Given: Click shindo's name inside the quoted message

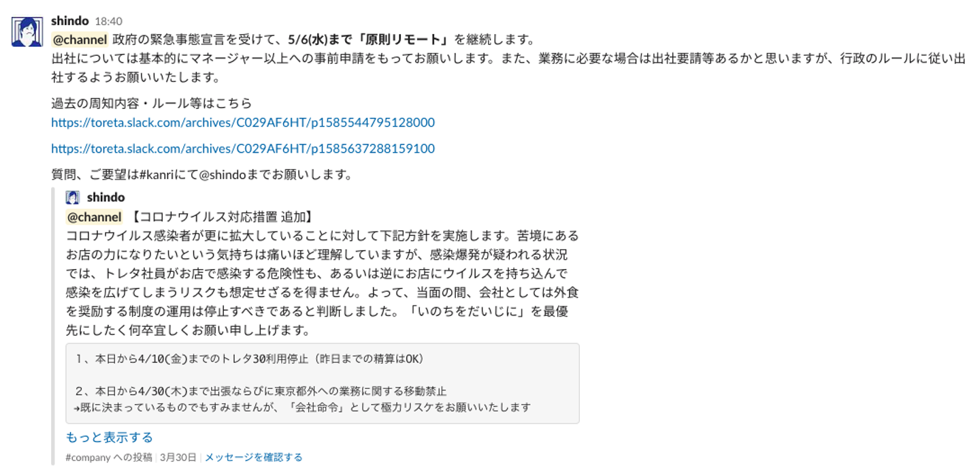Looking at the screenshot, I should pyautogui.click(x=106, y=198).
